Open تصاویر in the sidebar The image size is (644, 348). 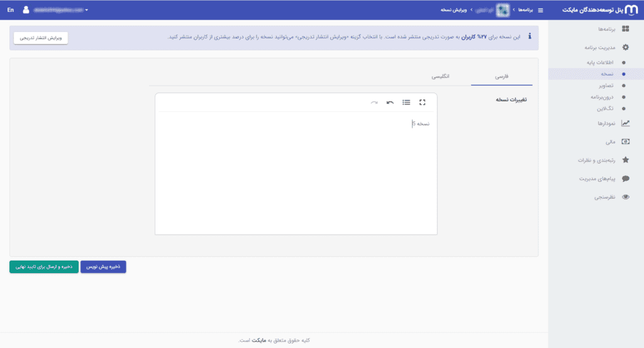[606, 86]
